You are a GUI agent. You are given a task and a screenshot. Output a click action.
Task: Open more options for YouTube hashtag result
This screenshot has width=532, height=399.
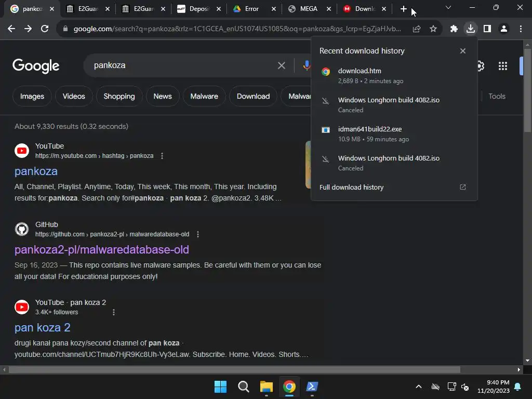click(162, 156)
